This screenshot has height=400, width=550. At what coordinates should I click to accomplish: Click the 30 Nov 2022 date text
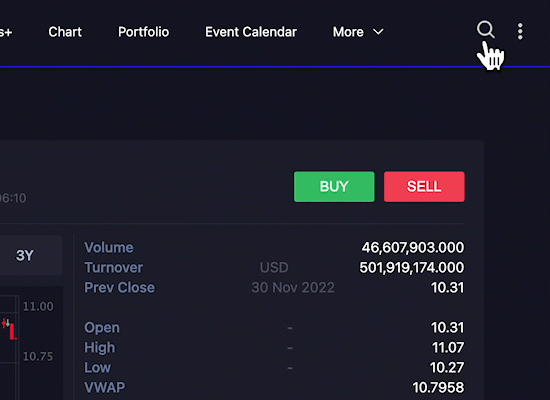(x=293, y=288)
